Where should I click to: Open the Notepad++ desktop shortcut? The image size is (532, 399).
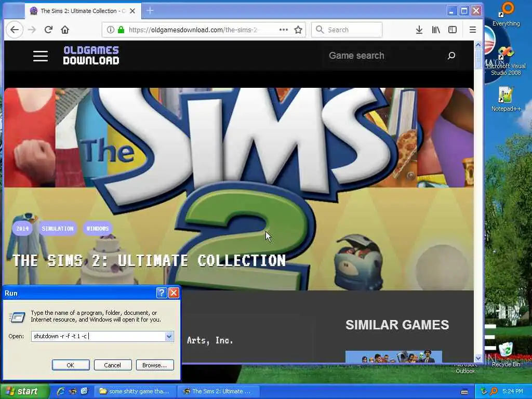click(x=506, y=99)
